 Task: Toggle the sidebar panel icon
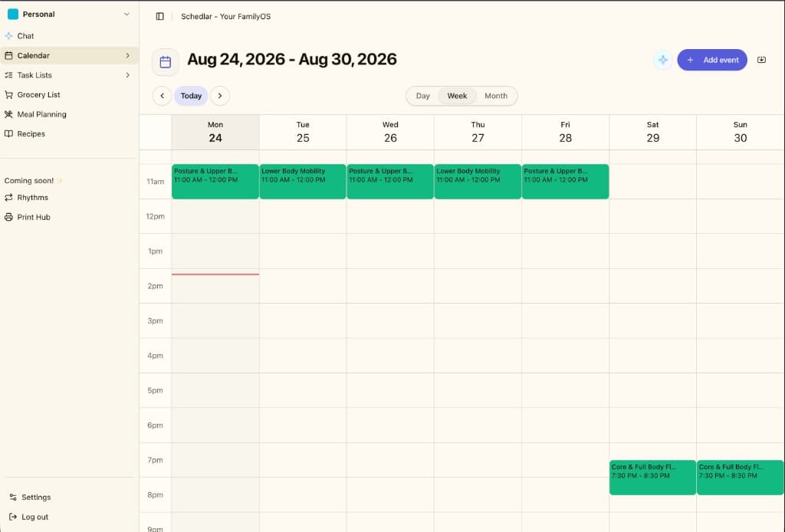[159, 17]
